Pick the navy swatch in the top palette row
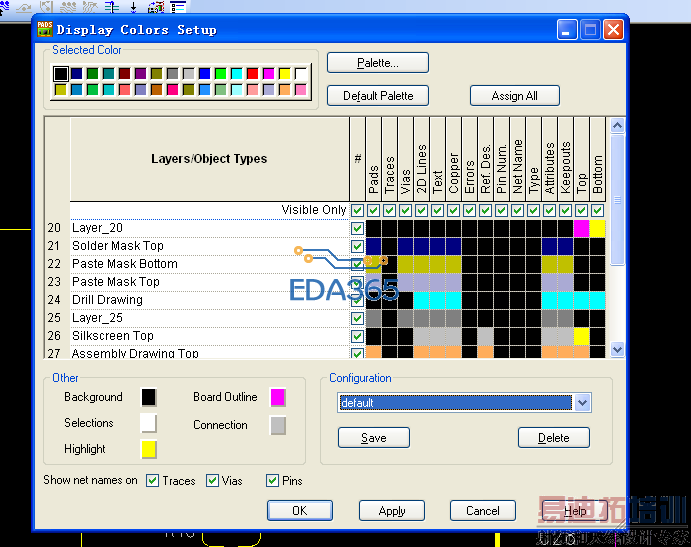The height and width of the screenshot is (547, 691). tap(76, 74)
